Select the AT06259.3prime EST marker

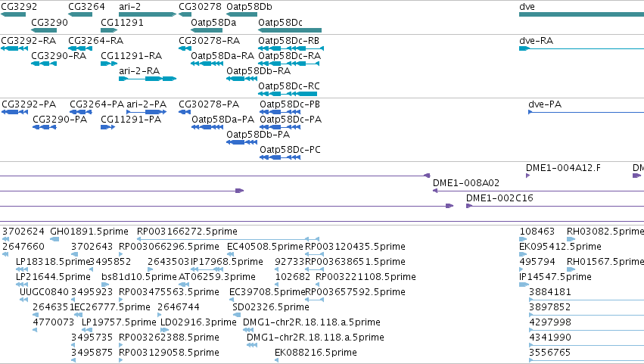coord(184,285)
